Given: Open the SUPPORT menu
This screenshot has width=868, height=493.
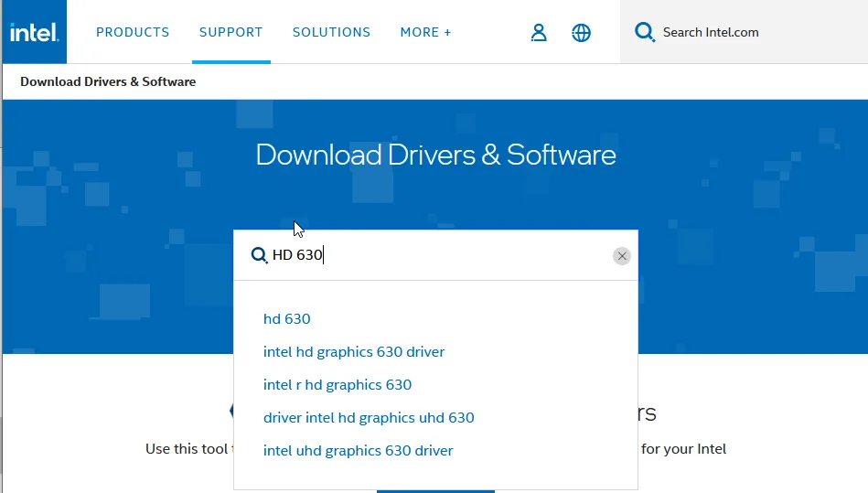Looking at the screenshot, I should (230, 32).
